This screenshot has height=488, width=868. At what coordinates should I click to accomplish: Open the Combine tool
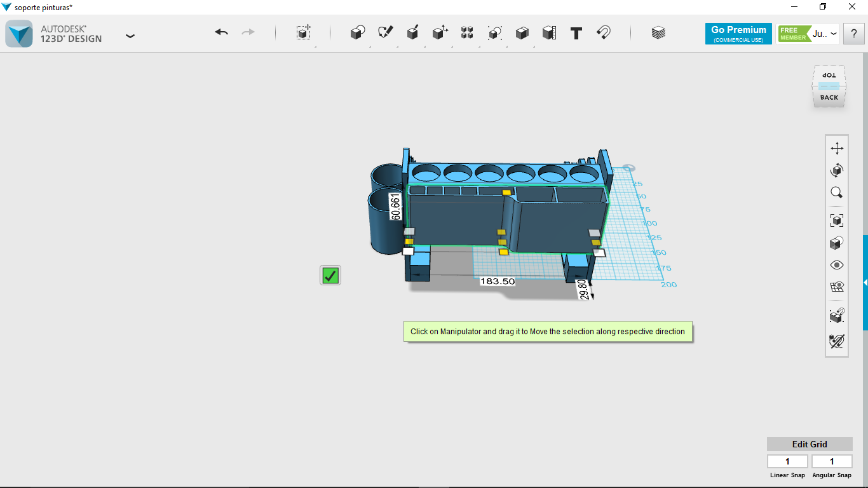point(522,32)
